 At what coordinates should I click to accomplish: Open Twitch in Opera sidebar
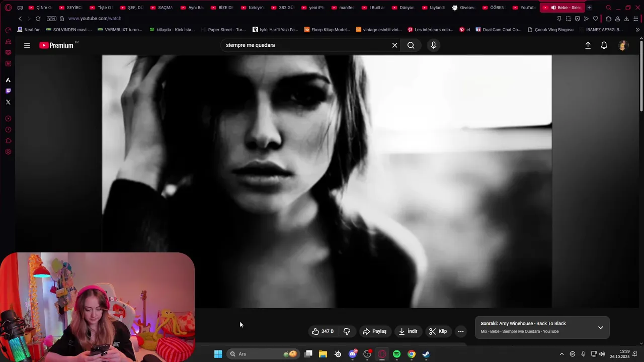pyautogui.click(x=8, y=91)
